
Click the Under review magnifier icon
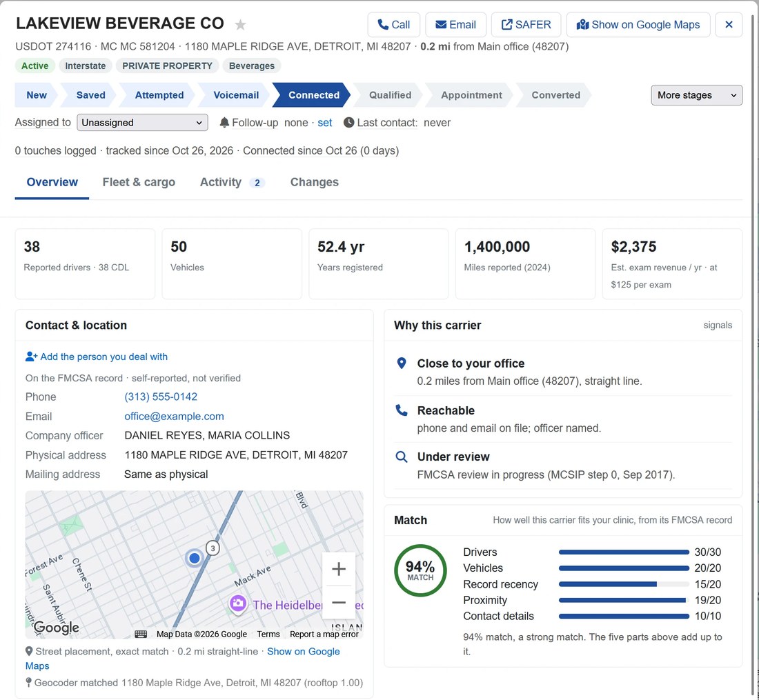click(402, 457)
